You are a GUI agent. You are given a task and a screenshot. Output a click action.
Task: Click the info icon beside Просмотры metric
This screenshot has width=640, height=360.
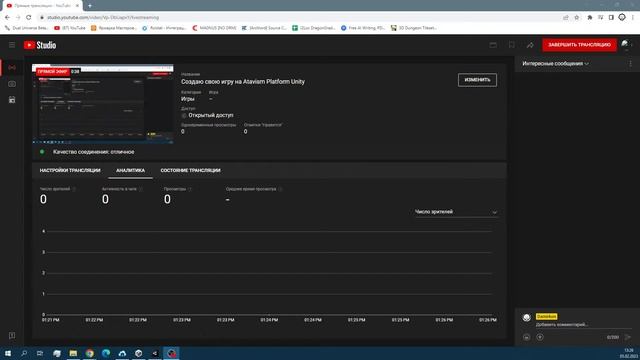click(190, 189)
